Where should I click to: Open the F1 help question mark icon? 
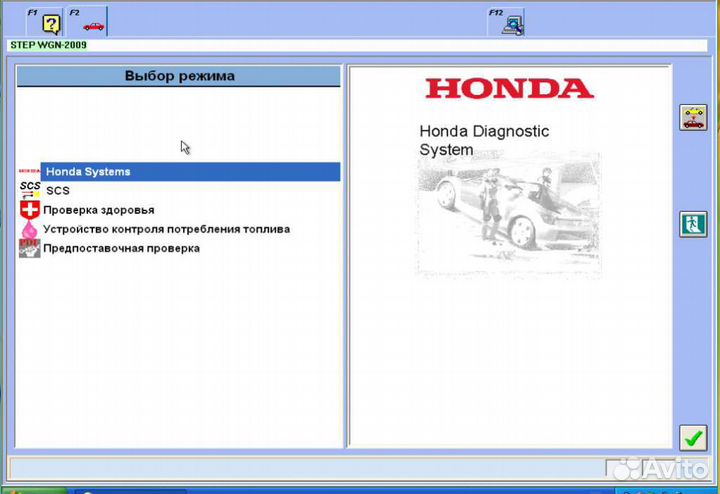pos(51,22)
